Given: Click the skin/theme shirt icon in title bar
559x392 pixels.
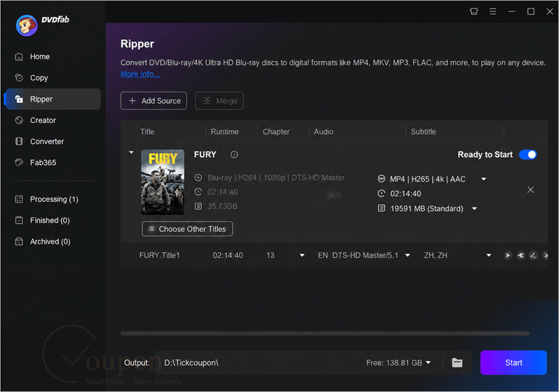Looking at the screenshot, I should pos(473,11).
